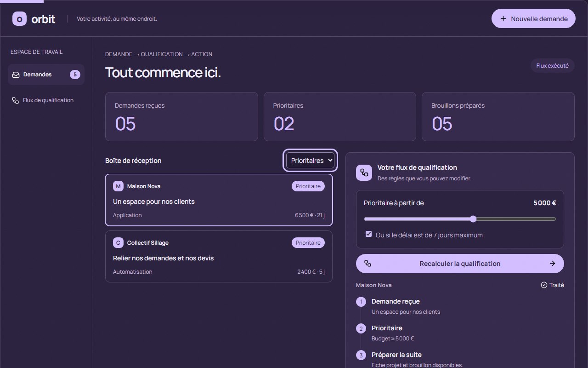This screenshot has width=588, height=368.
Task: Uncheck the 7 jours maximum delay checkbox
Action: click(x=368, y=234)
